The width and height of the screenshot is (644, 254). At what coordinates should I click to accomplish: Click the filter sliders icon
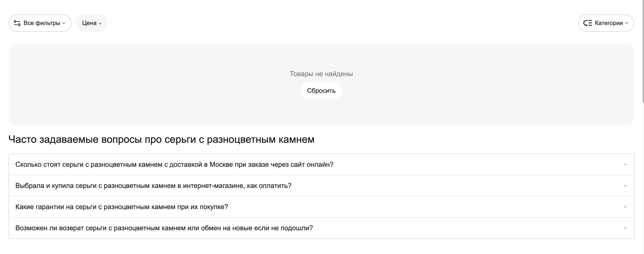[x=17, y=23]
